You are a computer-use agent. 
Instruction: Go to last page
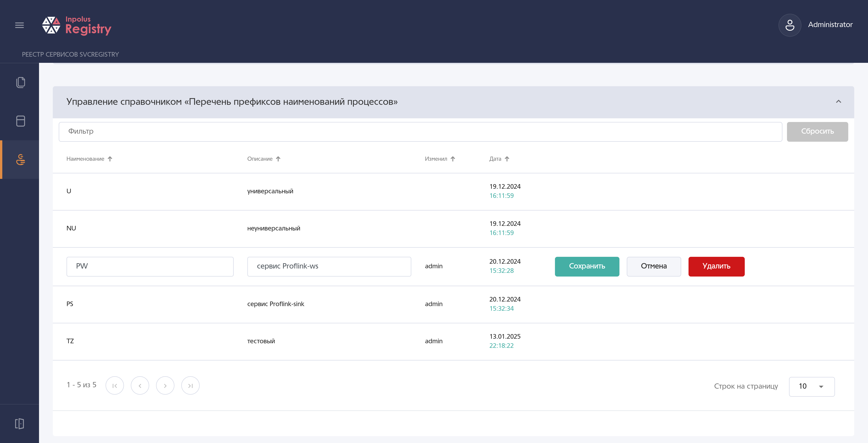click(x=190, y=386)
